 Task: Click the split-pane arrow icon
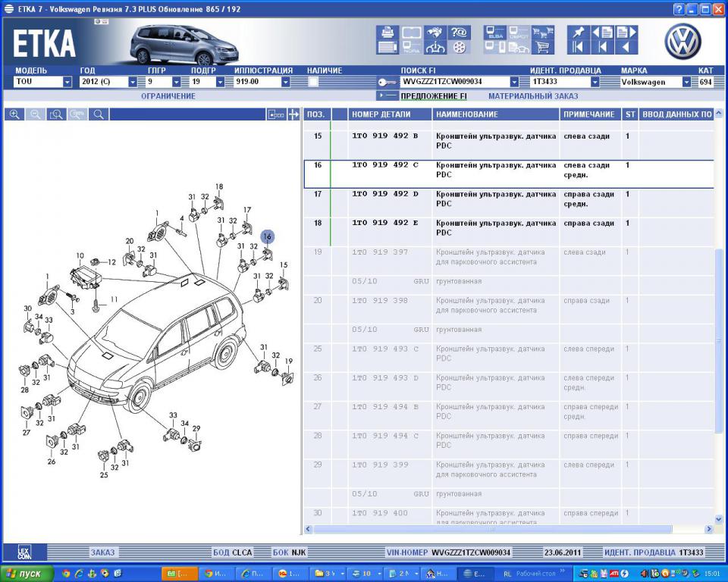pyautogui.click(x=293, y=114)
